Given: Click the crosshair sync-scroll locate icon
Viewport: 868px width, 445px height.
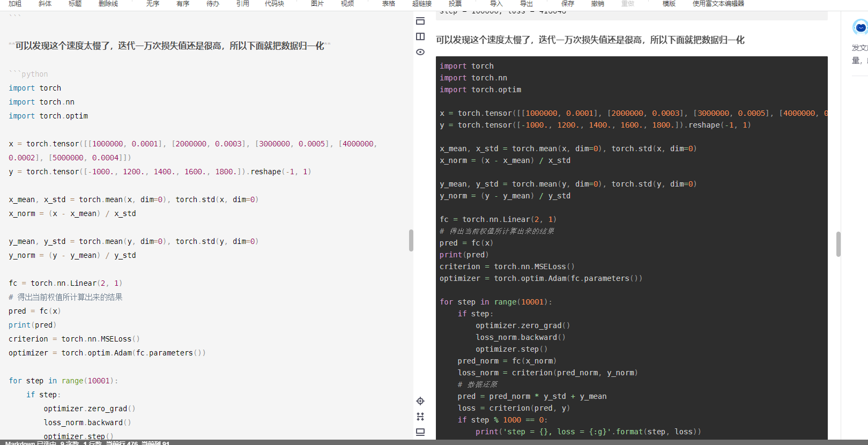Looking at the screenshot, I should (x=420, y=401).
